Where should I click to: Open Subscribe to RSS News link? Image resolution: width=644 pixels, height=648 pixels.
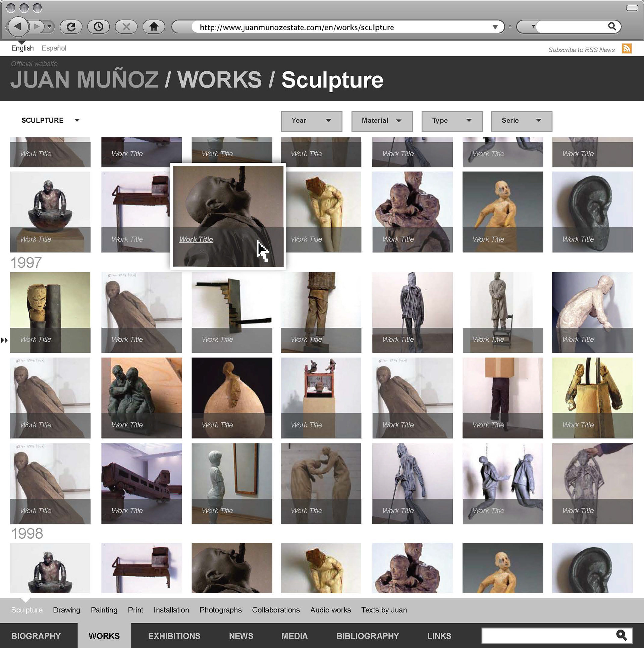tap(581, 50)
